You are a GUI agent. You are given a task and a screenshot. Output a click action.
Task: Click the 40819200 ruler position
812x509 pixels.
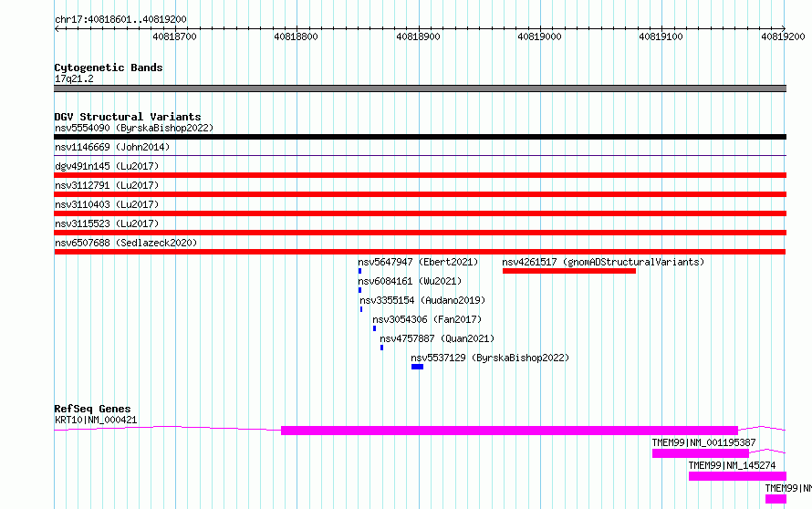(x=783, y=36)
